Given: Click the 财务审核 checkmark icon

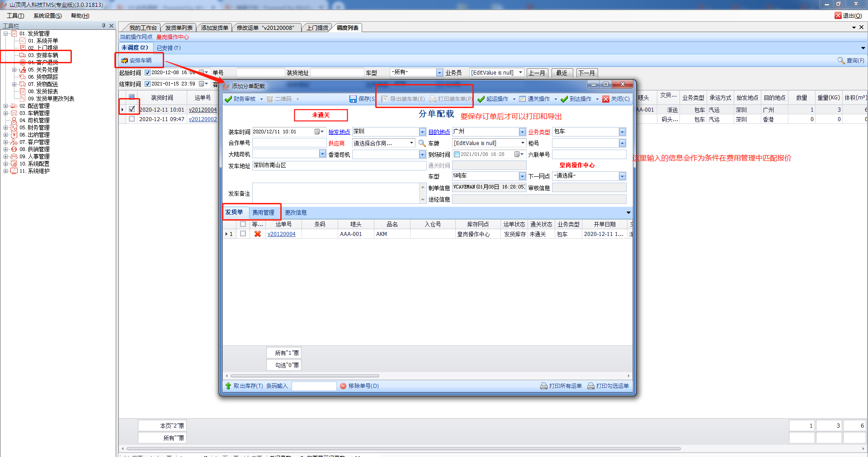Looking at the screenshot, I should 228,99.
